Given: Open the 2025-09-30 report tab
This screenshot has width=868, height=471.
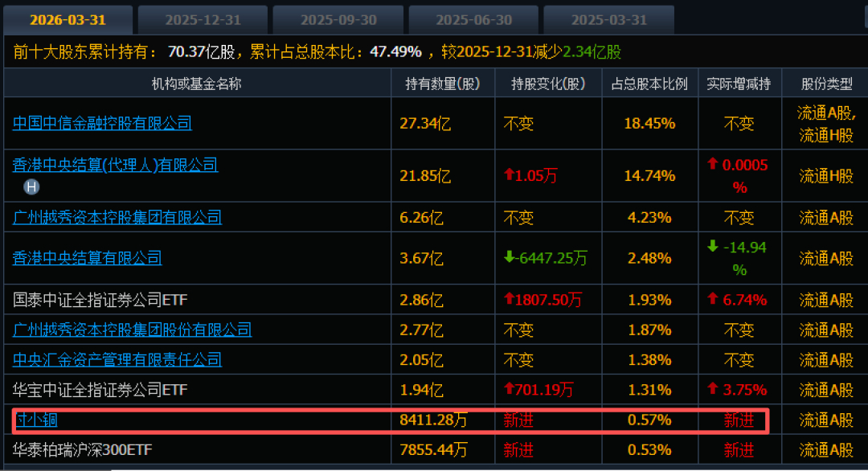Looking at the screenshot, I should coord(338,20).
